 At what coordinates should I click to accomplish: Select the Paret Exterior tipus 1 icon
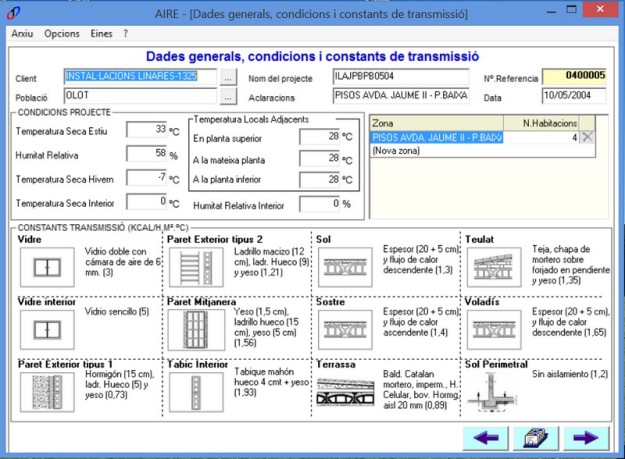pos(47,392)
